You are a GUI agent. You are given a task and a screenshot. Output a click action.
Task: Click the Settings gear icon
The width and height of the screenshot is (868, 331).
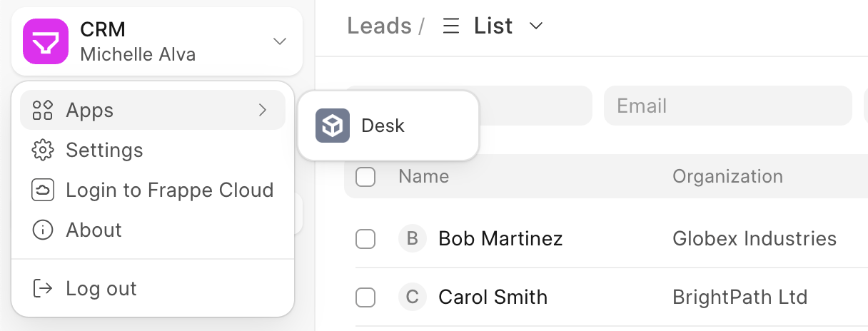point(43,150)
